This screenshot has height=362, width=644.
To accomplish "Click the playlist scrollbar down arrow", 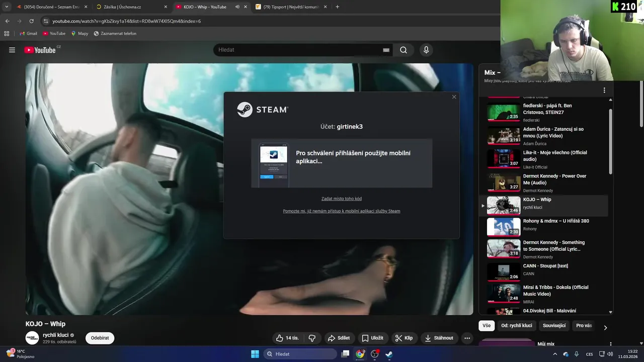I will (x=611, y=312).
